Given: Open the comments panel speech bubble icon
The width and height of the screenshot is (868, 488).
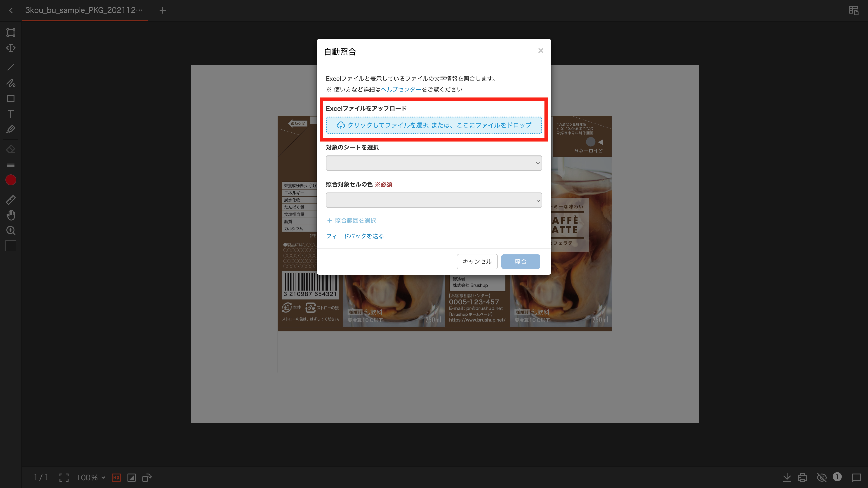Looking at the screenshot, I should pos(856,478).
